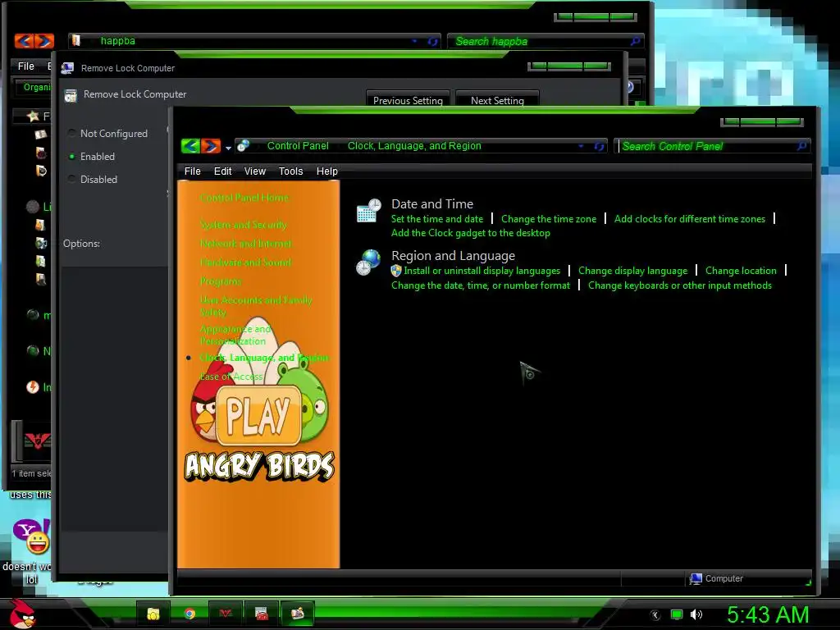840x630 pixels.
Task: Click Change display language
Action: [x=632, y=271]
